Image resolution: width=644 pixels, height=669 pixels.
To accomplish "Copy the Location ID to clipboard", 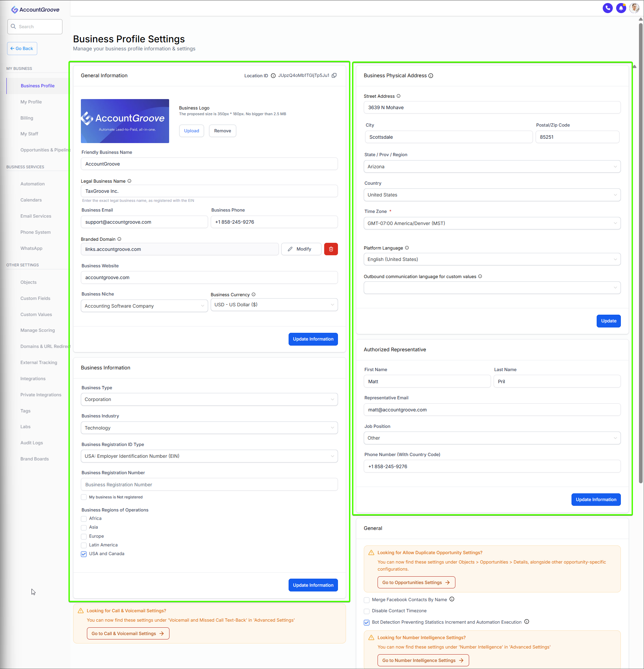I will point(334,76).
